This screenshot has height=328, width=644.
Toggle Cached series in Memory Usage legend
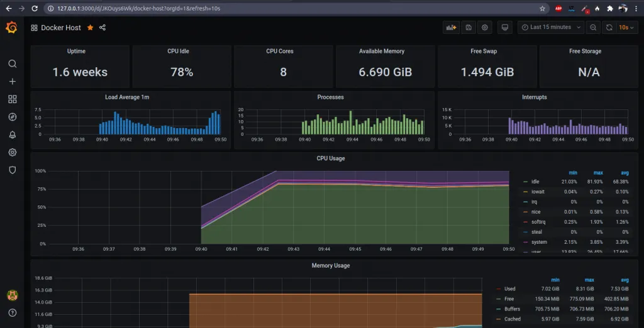512,319
